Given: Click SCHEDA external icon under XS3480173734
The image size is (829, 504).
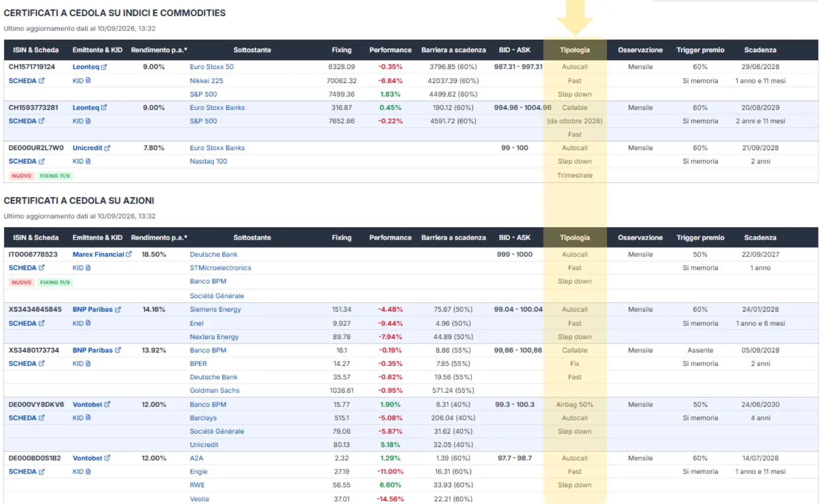Looking at the screenshot, I should click(x=41, y=364).
